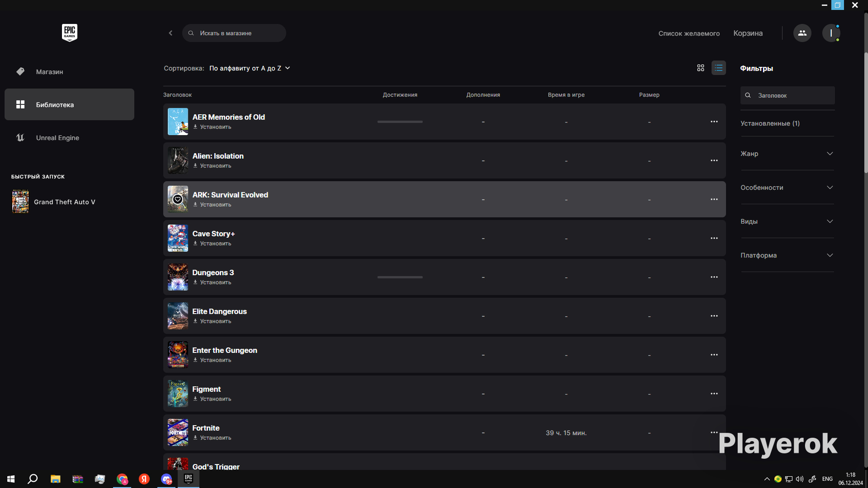Install ARK: Survival Evolved
The height and width of the screenshot is (488, 868).
212,204
